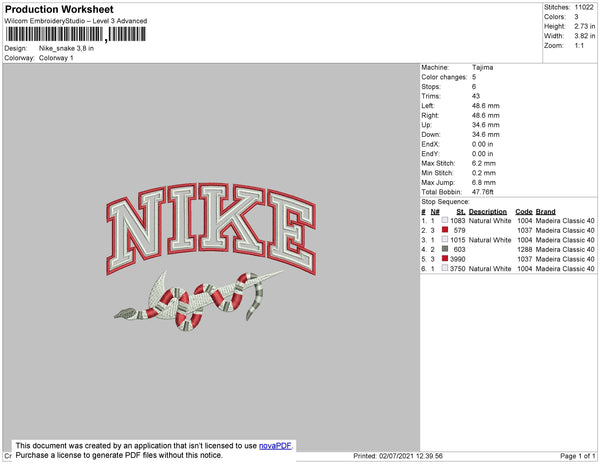Screen dimensions: 600x464
Task: Select the height value 2.73 in
Action: 585,26
